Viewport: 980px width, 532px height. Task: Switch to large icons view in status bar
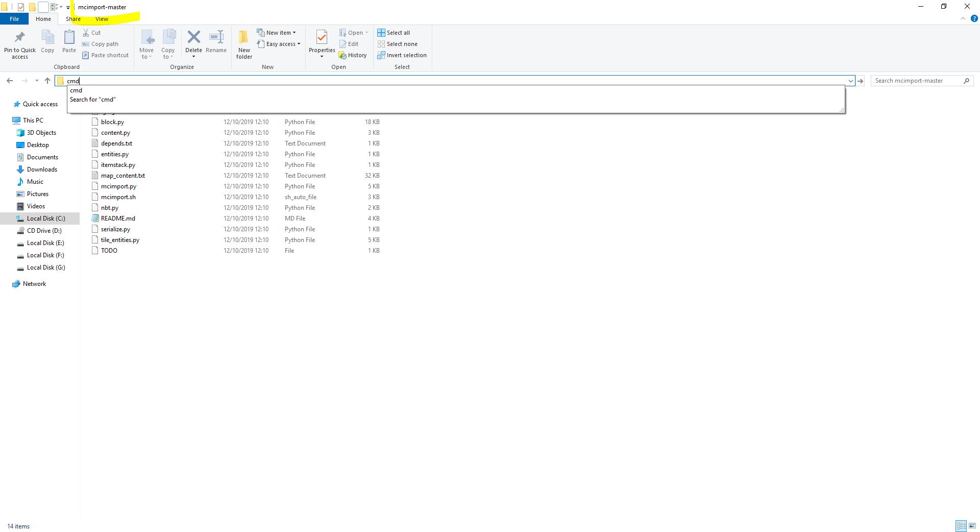[972, 526]
